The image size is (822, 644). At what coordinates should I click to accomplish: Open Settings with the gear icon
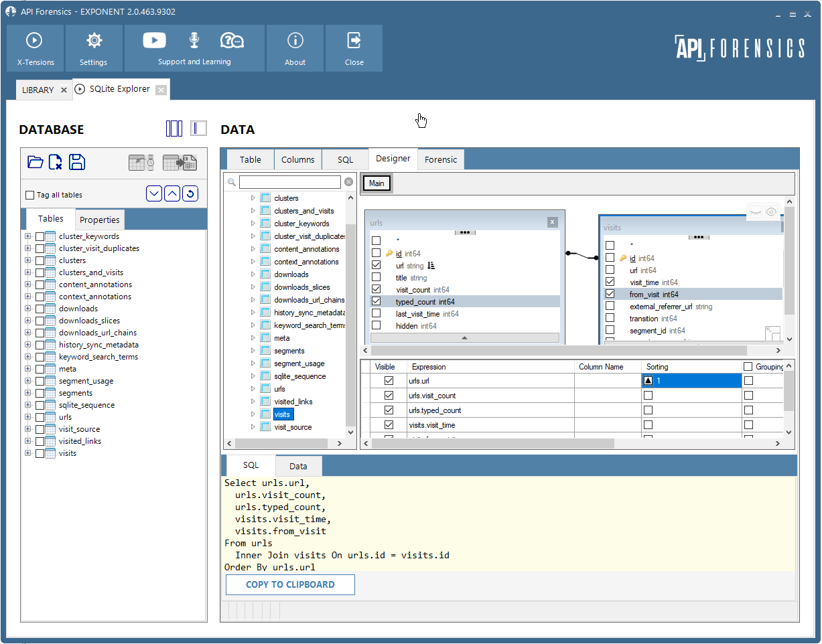coord(94,48)
